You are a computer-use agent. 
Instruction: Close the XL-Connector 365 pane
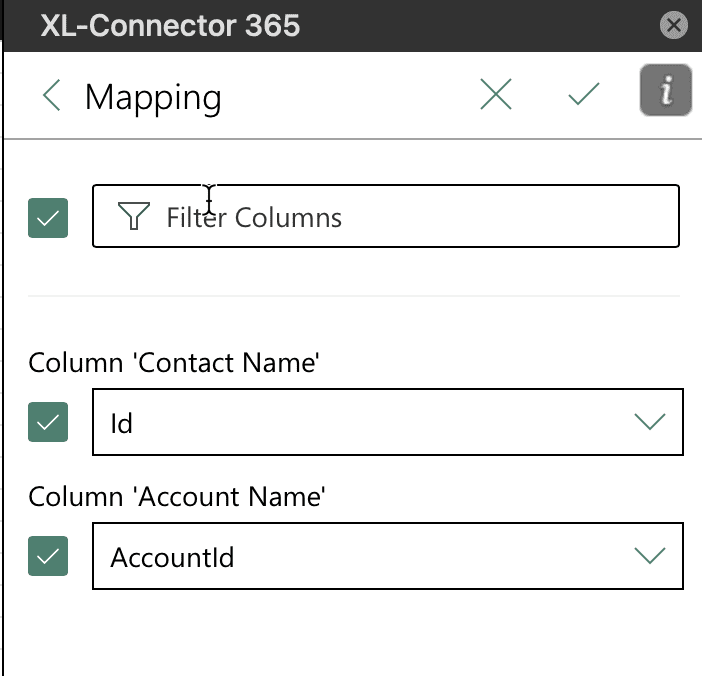(x=674, y=25)
